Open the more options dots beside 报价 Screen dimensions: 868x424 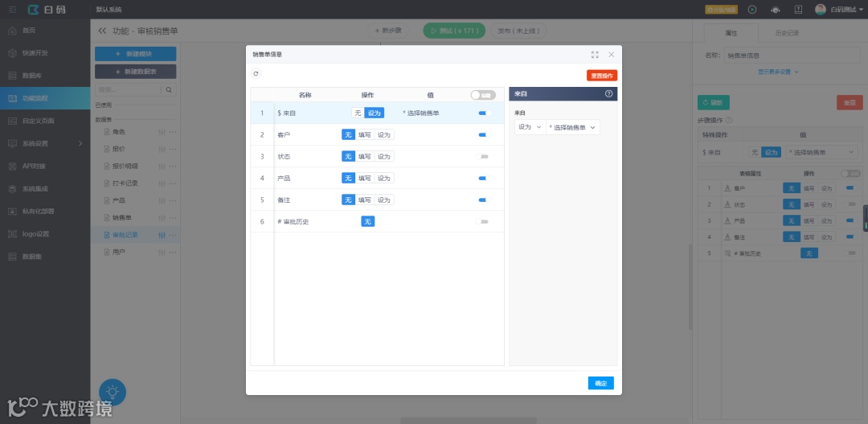pyautogui.click(x=173, y=149)
